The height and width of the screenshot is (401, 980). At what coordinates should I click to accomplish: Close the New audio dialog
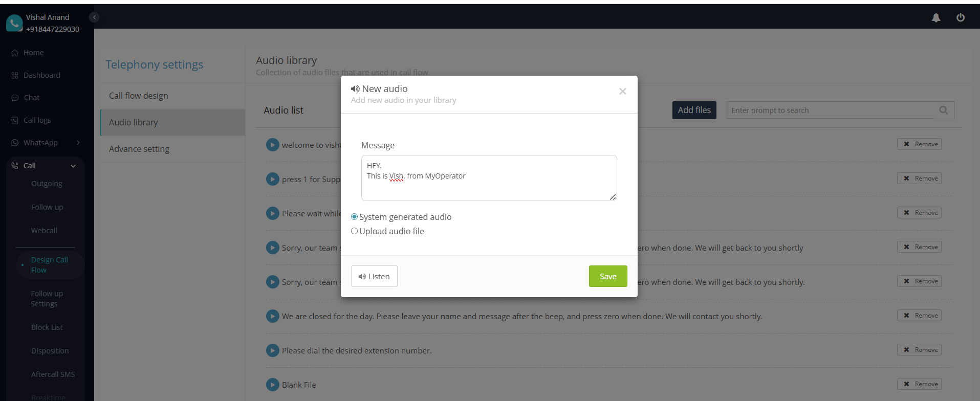tap(622, 92)
